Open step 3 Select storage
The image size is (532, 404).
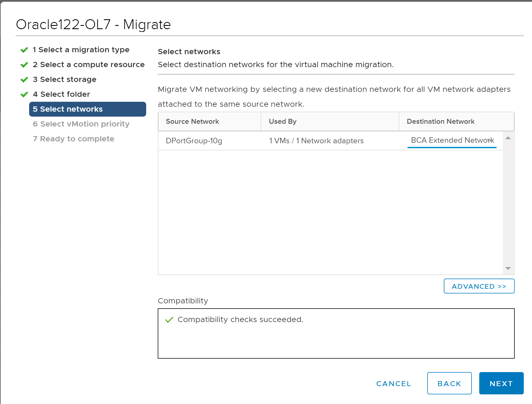(x=64, y=79)
